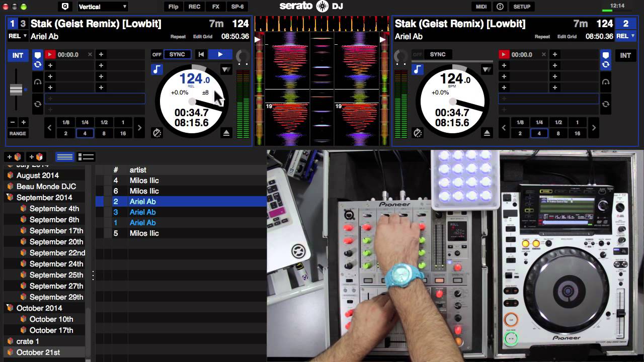
Task: Trigger red cue point 1 on right deck
Action: coord(504,54)
